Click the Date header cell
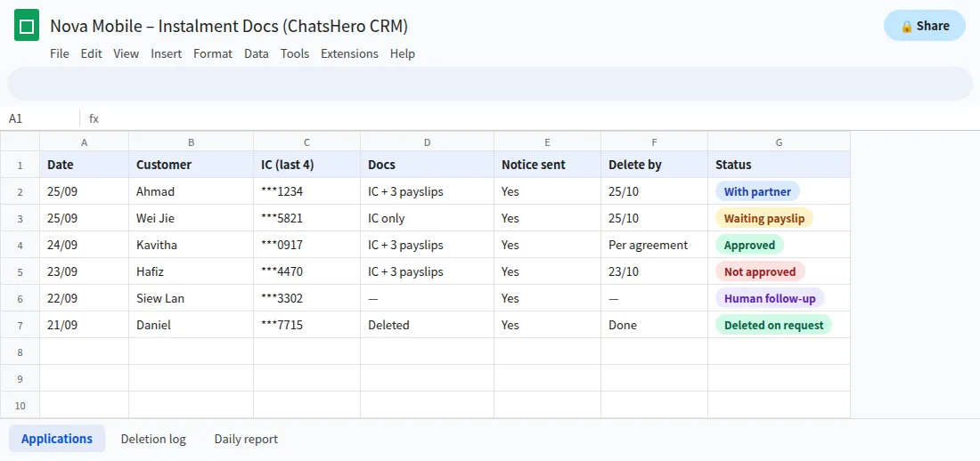980x461 pixels. pos(85,165)
